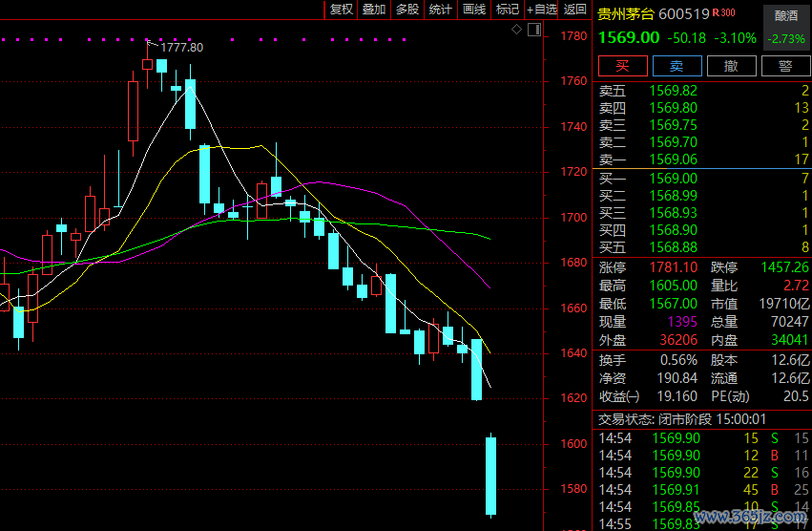Click the 撤 cancel order button
Screen dimensions: 812x531
click(x=731, y=66)
